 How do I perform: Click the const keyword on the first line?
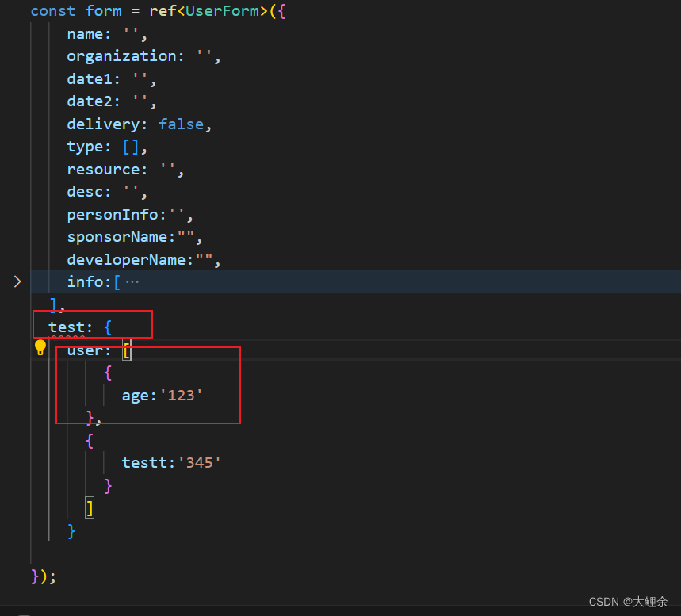pos(52,11)
